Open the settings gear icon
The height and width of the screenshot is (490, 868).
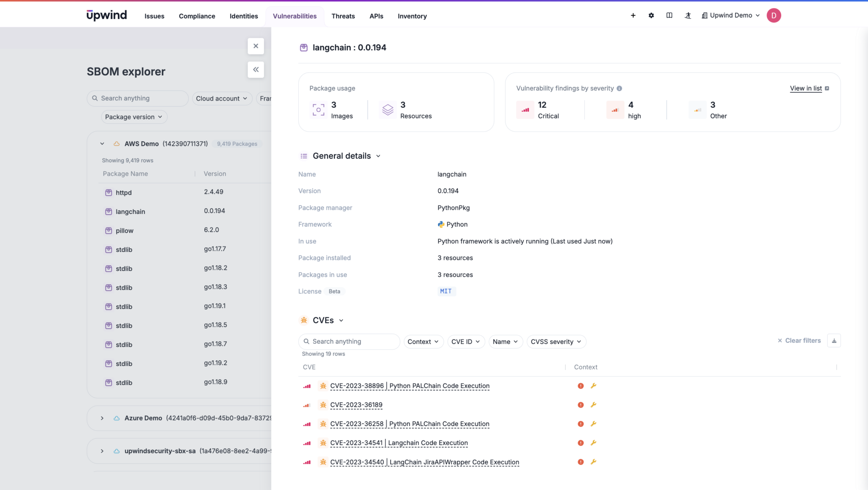coord(651,15)
